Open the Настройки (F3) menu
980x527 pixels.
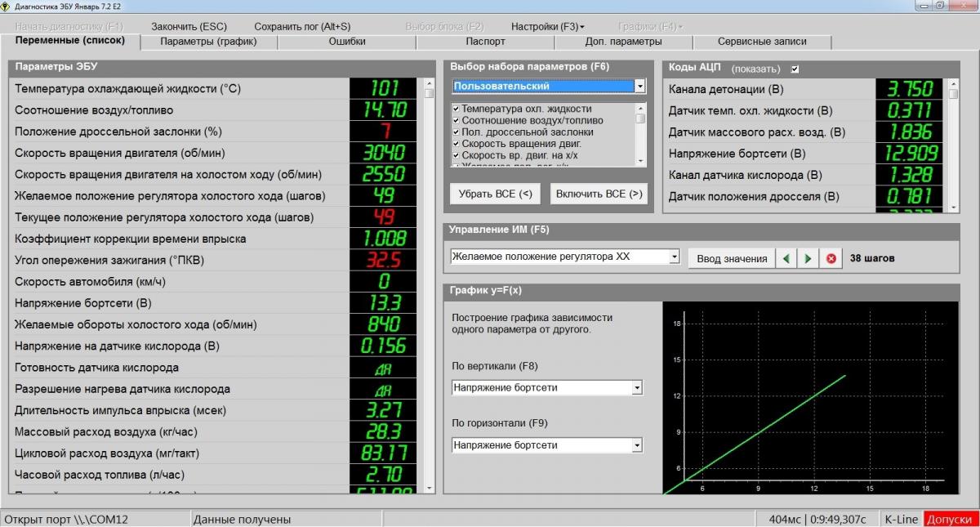547,27
